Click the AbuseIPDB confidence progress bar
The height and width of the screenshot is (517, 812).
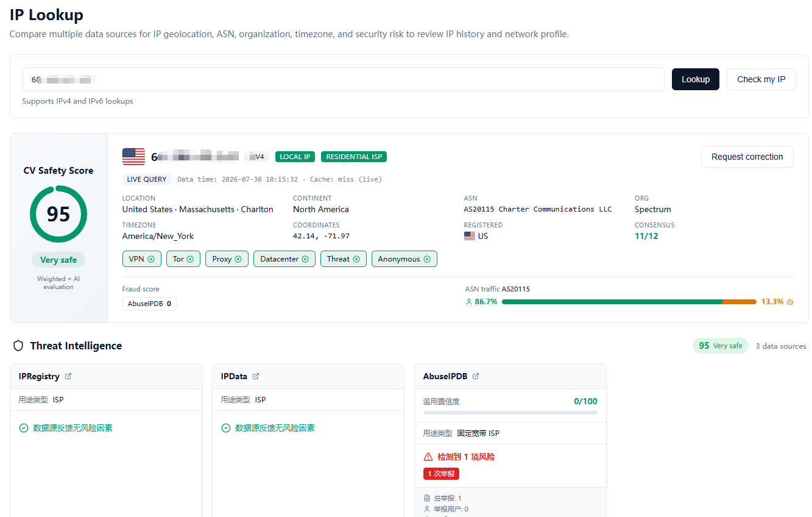coord(510,413)
